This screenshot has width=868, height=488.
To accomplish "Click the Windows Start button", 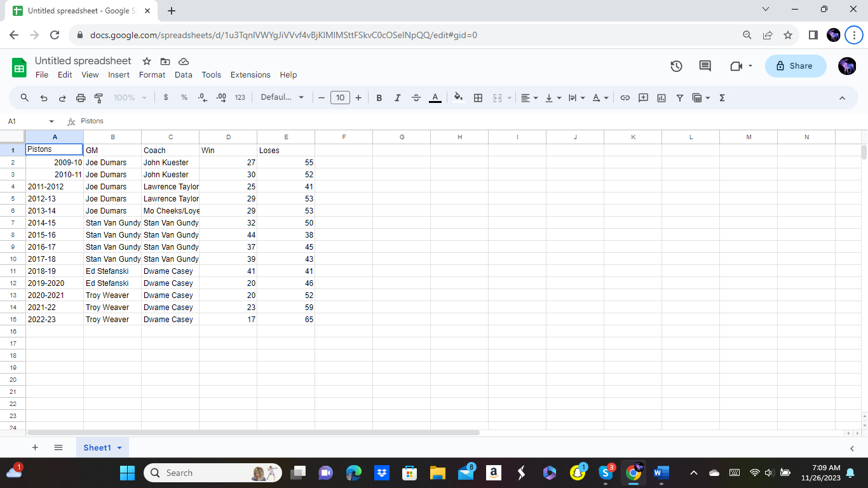I will pyautogui.click(x=127, y=473).
